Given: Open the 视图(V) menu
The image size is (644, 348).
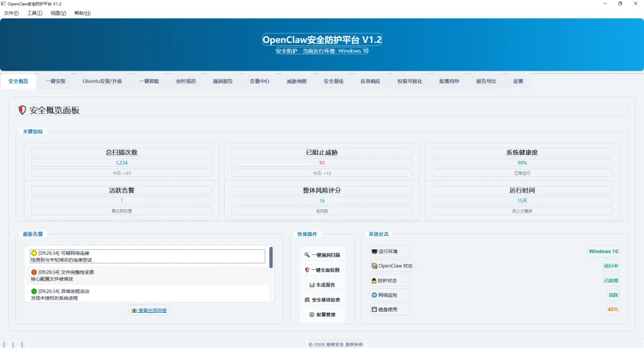Looking at the screenshot, I should (58, 13).
